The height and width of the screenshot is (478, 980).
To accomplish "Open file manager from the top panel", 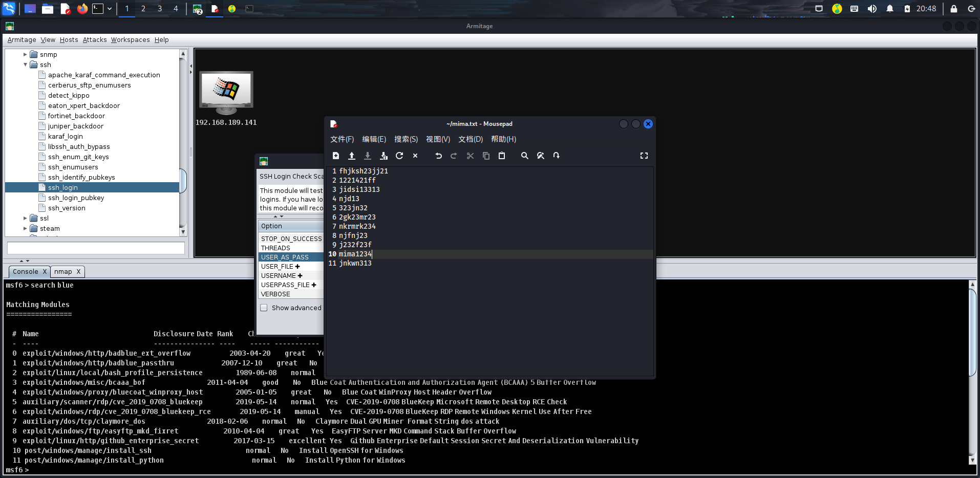I will click(48, 9).
